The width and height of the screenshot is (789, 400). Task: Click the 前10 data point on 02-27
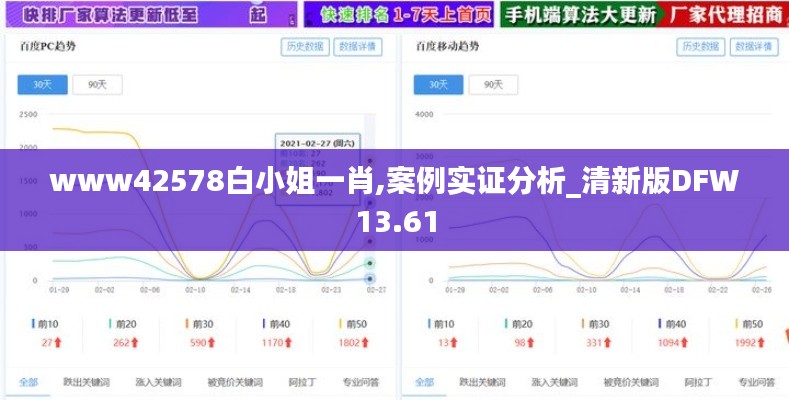coord(370,279)
